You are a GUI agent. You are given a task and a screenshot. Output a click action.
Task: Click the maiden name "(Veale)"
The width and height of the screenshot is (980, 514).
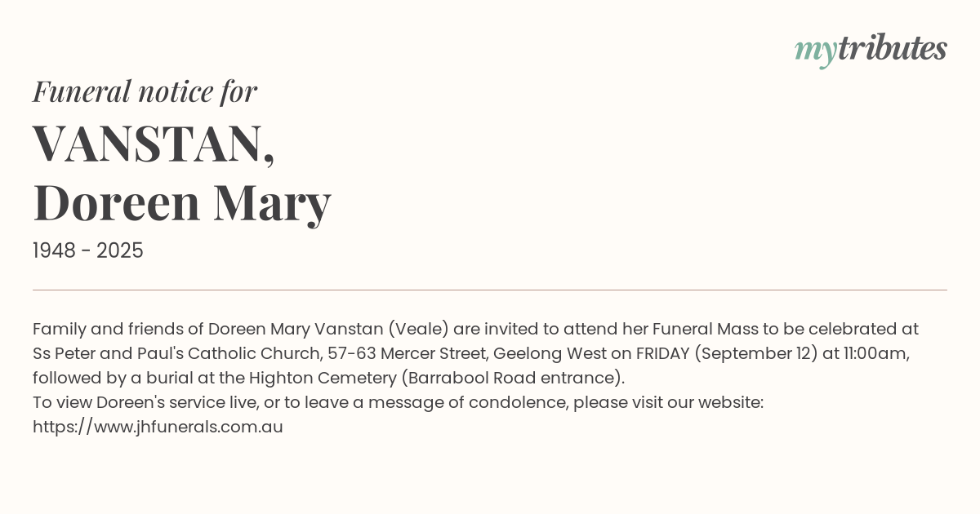point(417,329)
